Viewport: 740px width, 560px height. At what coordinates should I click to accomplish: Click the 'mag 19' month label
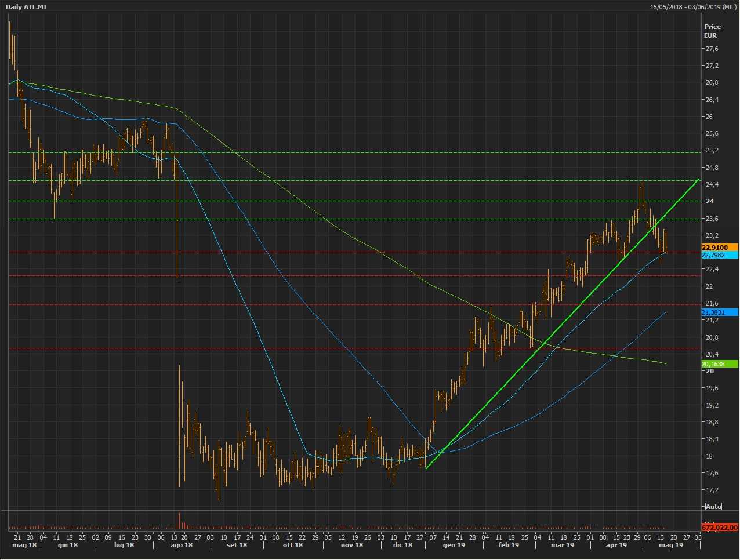click(x=671, y=545)
